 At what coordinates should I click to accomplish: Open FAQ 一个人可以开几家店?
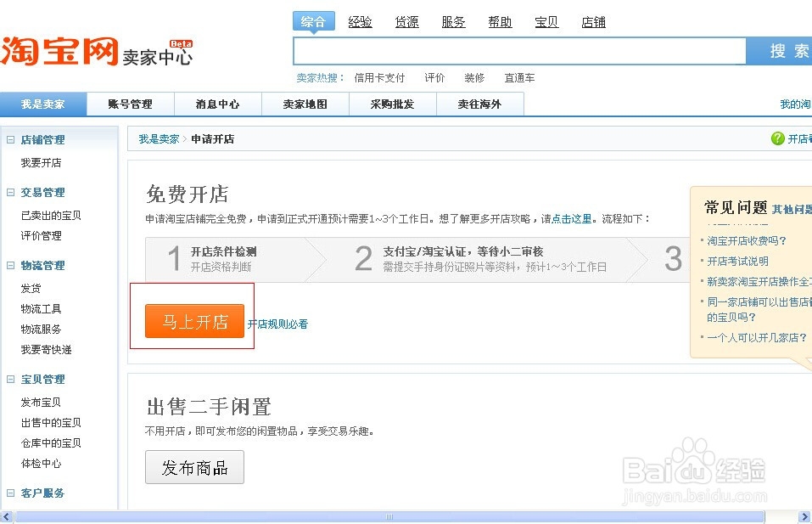(x=757, y=337)
